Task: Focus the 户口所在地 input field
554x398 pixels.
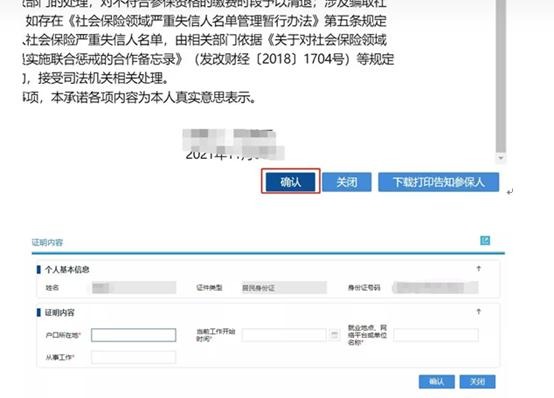Action: click(x=134, y=335)
